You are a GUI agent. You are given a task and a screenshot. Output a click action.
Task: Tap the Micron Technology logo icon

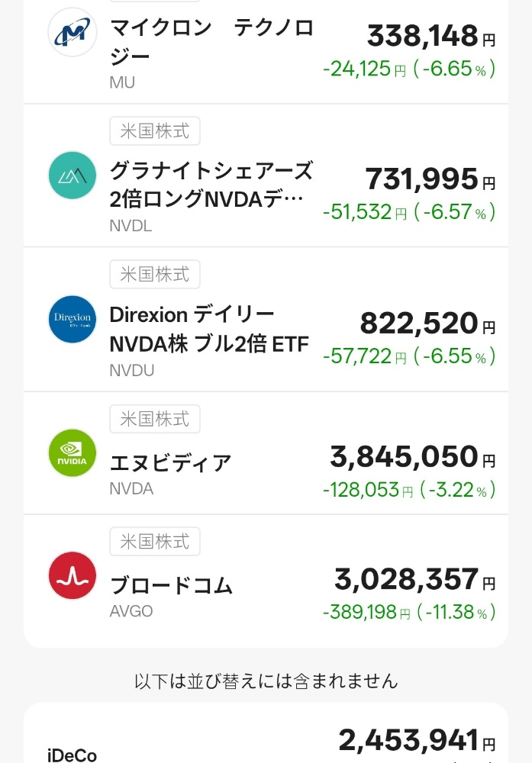click(73, 32)
